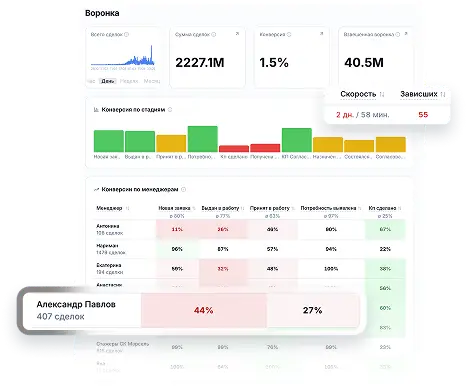Click the Воронка page heading

(102, 13)
